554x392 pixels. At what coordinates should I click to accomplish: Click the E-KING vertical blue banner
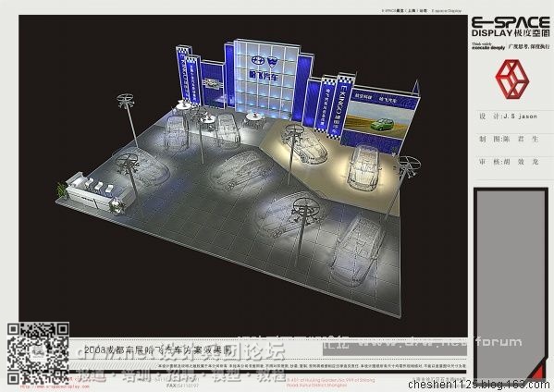(x=343, y=106)
